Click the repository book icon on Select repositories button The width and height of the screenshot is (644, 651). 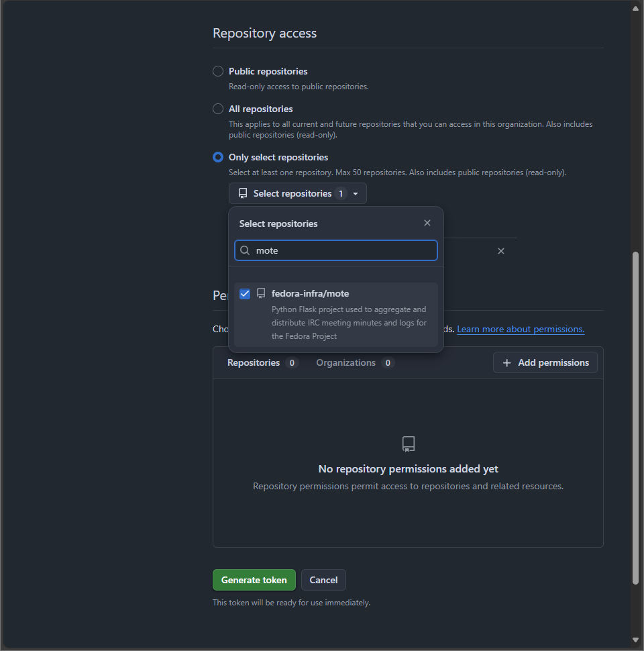pyautogui.click(x=243, y=193)
